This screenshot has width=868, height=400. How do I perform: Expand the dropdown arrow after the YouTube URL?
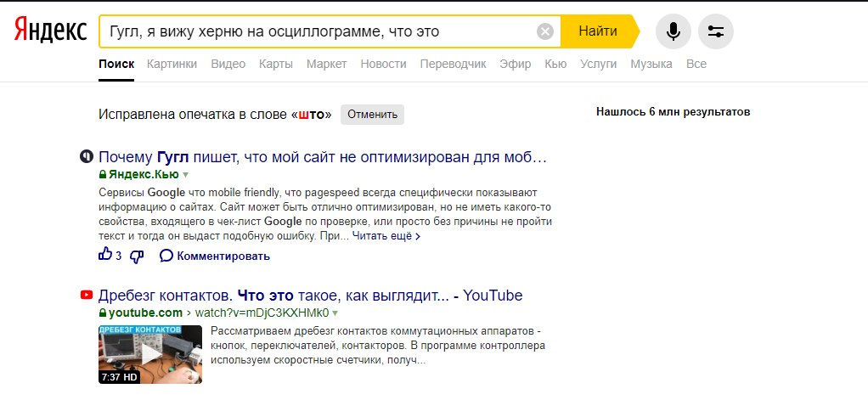point(335,313)
